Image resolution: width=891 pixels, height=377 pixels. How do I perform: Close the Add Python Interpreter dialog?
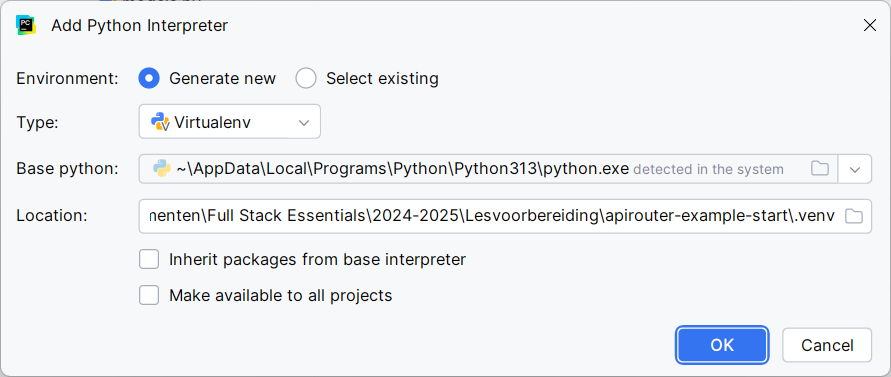pyautogui.click(x=869, y=26)
